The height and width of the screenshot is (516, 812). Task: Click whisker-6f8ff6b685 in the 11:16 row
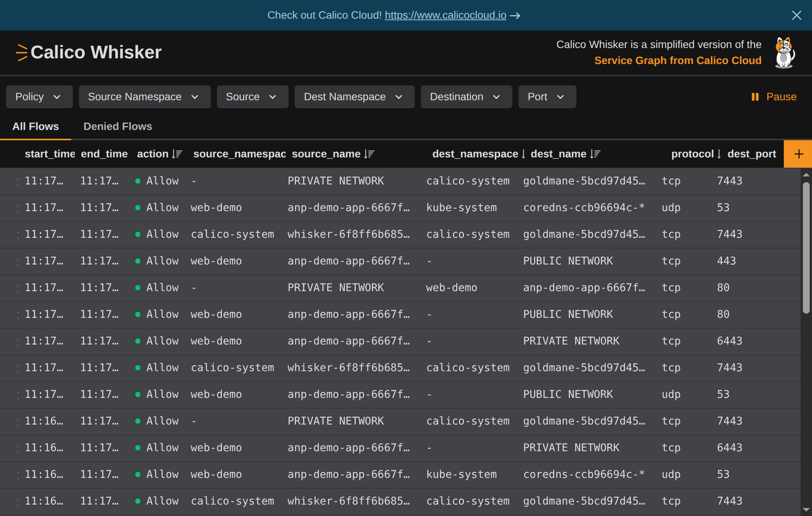[348, 501]
